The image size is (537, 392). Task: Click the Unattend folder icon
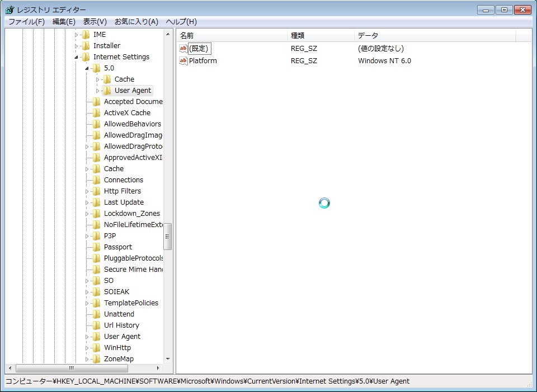(x=96, y=314)
